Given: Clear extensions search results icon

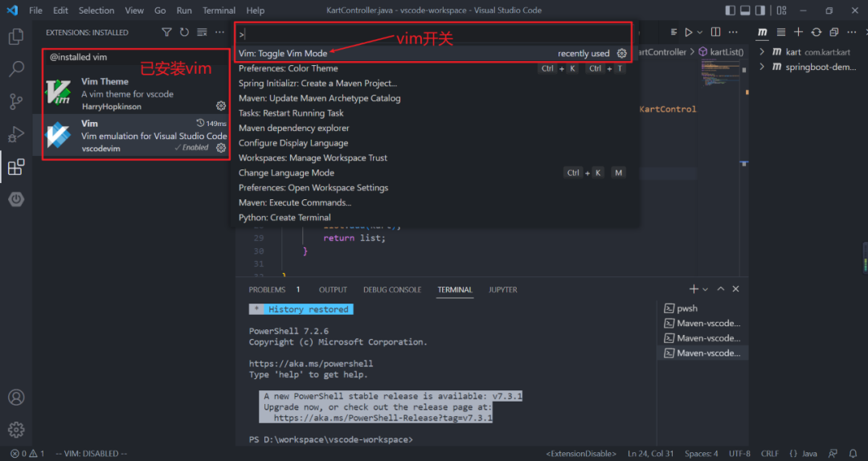Looking at the screenshot, I should pyautogui.click(x=202, y=32).
